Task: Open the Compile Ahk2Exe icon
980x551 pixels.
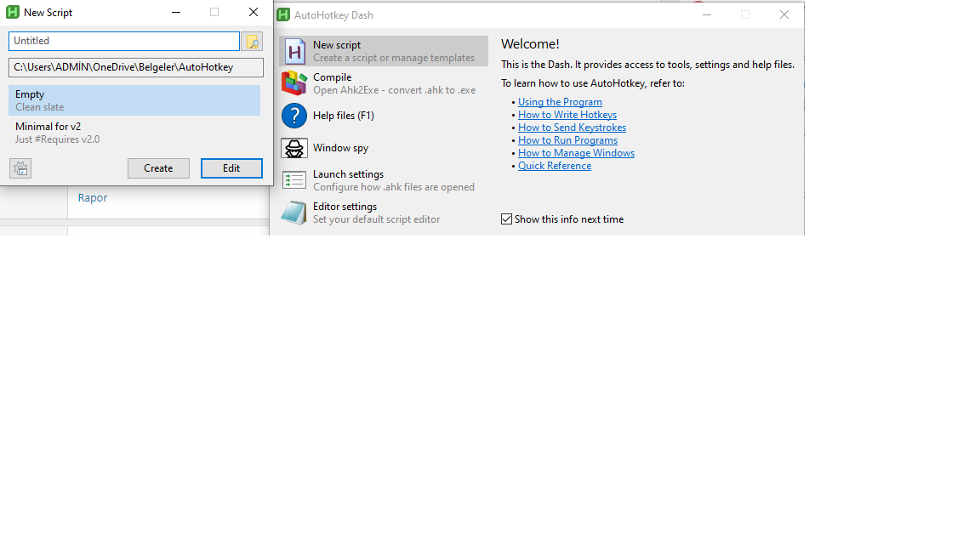Action: click(293, 83)
